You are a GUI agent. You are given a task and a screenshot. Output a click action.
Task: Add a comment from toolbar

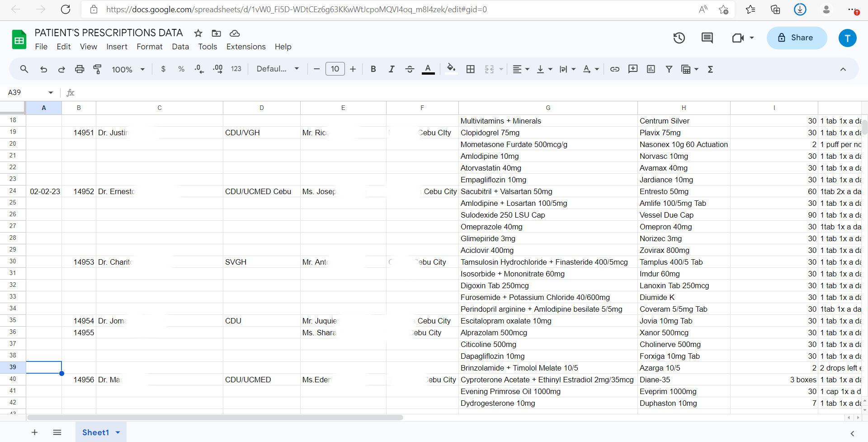click(x=633, y=69)
